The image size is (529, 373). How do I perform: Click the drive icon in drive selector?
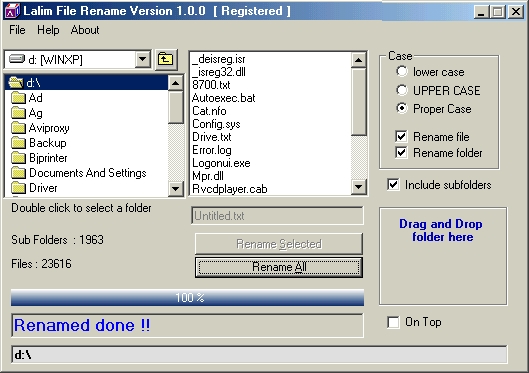tap(17, 59)
